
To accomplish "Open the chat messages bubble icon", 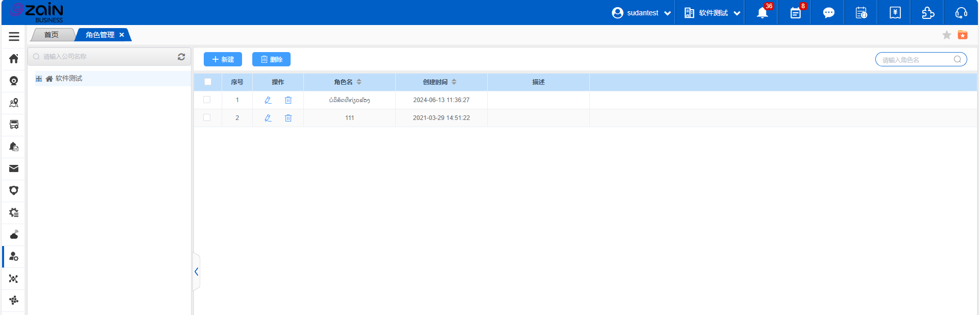I will (828, 13).
